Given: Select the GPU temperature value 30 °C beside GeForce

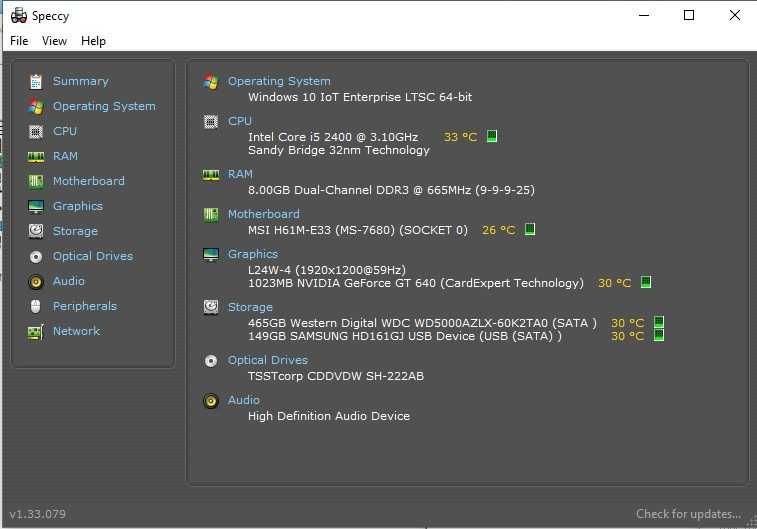Looking at the screenshot, I should (x=614, y=283).
